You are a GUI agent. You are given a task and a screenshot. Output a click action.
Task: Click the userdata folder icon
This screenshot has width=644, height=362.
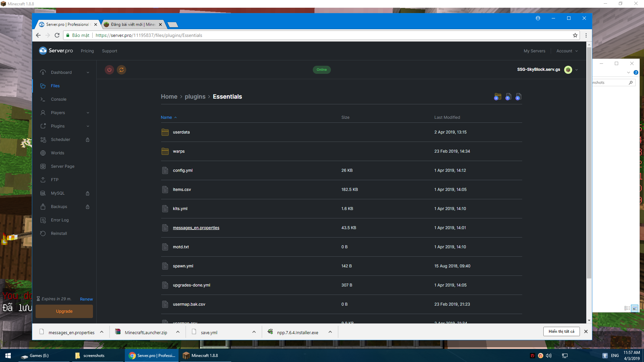coord(165,132)
